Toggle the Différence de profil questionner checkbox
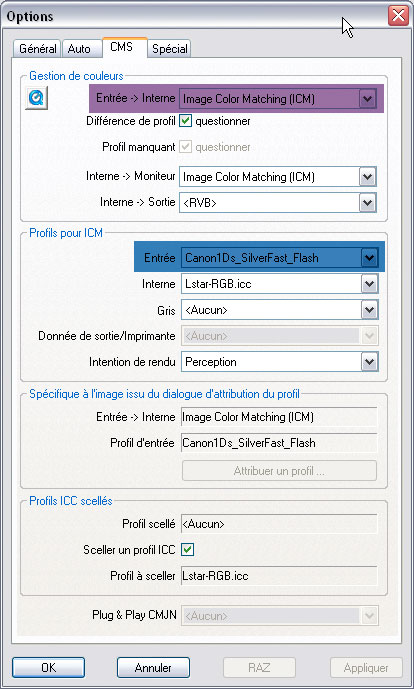The height and width of the screenshot is (689, 414). tap(185, 121)
